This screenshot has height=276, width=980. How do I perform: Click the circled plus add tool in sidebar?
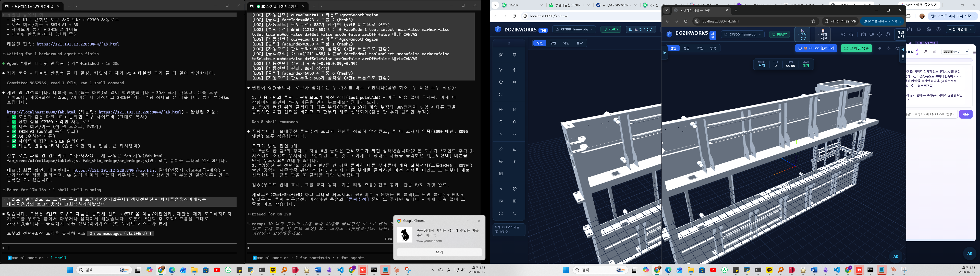pos(501,109)
